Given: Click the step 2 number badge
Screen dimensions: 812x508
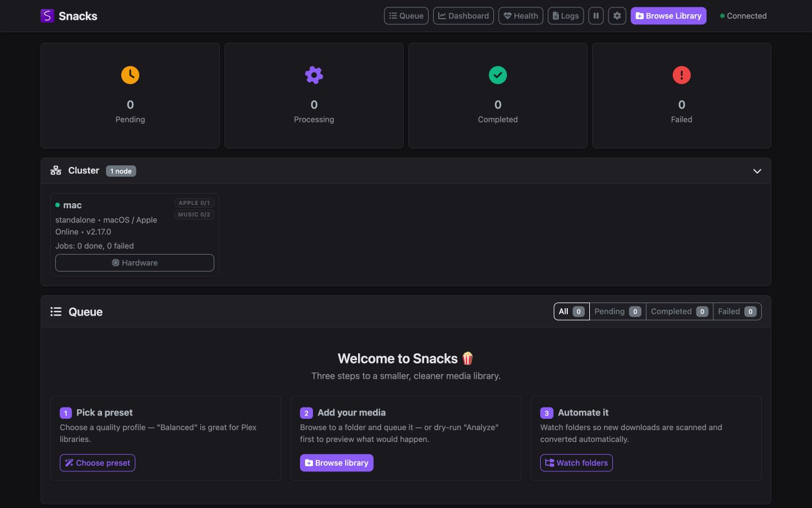Looking at the screenshot, I should coord(306,413).
